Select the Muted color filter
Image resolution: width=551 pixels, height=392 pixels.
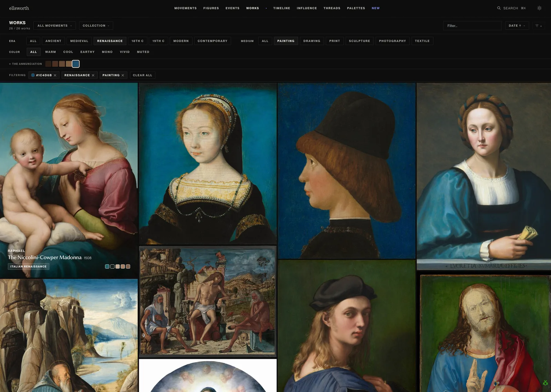143,52
